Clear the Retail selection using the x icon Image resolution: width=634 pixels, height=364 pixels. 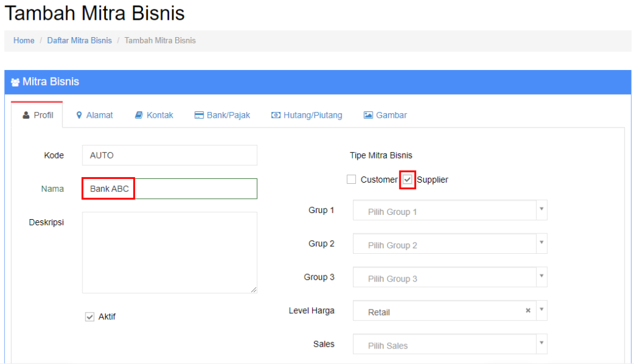pyautogui.click(x=528, y=311)
